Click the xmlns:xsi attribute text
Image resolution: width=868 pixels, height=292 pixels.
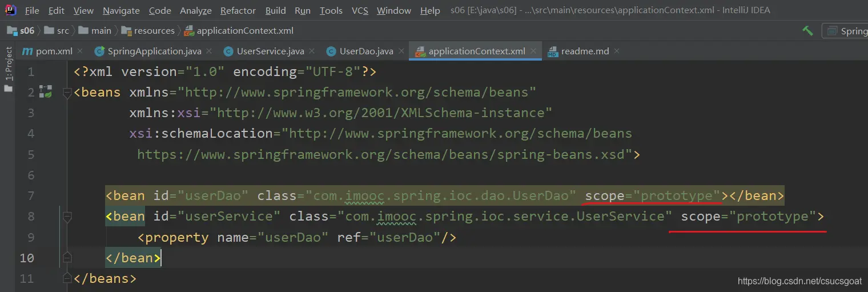340,113
